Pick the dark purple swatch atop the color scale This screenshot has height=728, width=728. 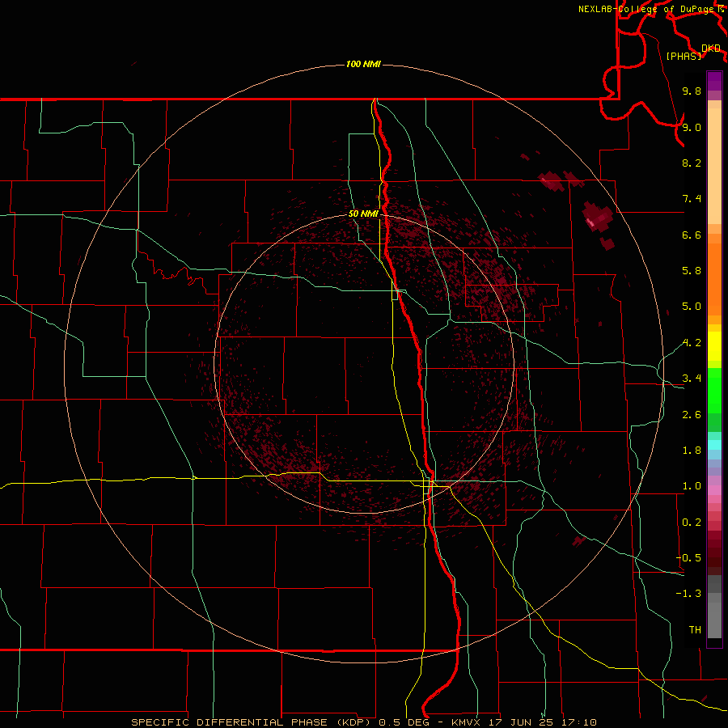pyautogui.click(x=714, y=77)
